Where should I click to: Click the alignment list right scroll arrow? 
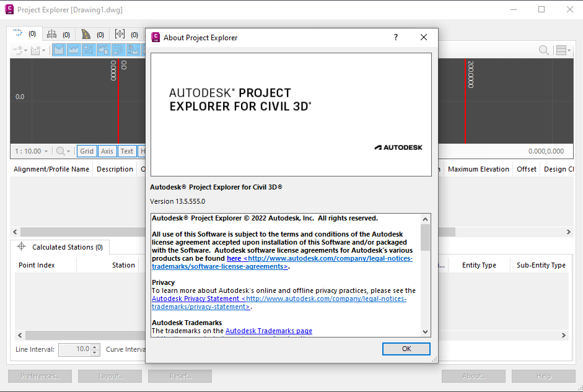tap(569, 232)
